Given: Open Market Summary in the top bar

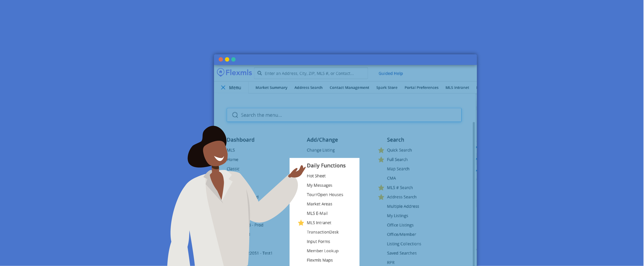Looking at the screenshot, I should 271,87.
